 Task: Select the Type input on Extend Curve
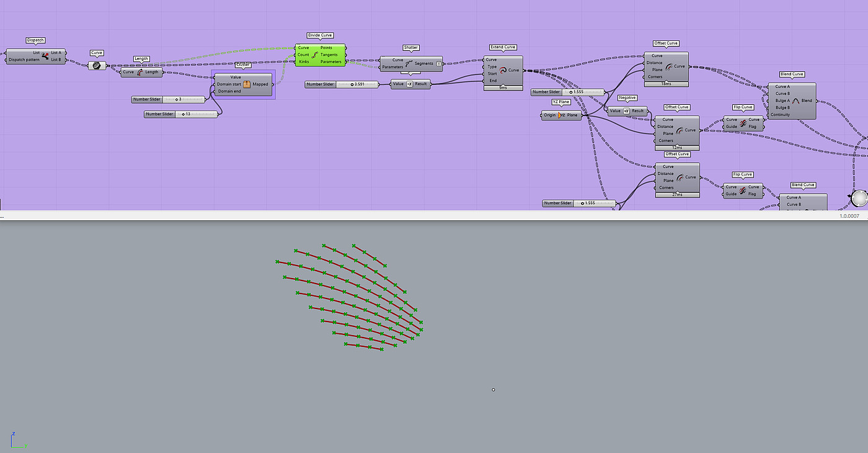point(492,67)
